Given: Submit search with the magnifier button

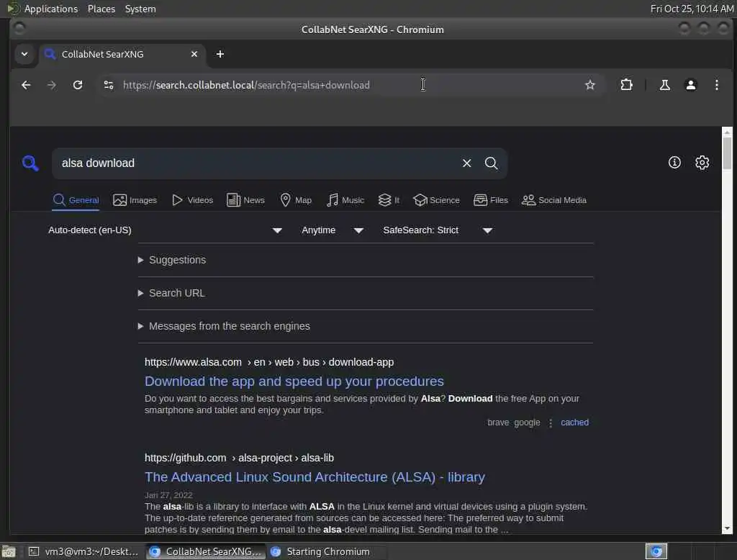Looking at the screenshot, I should (491, 163).
